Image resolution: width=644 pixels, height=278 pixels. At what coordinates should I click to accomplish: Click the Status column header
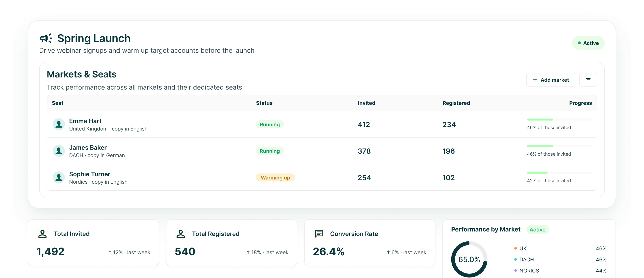click(x=264, y=103)
